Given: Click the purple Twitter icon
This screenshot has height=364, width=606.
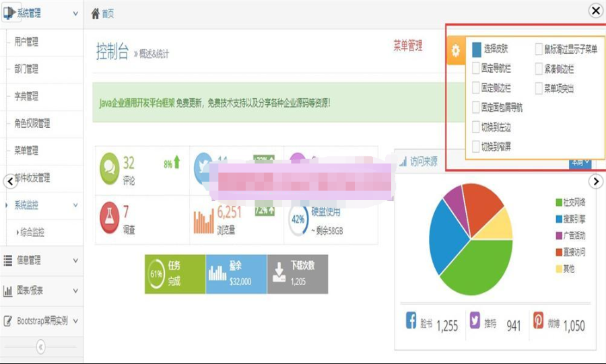Looking at the screenshot, I should 475,320.
